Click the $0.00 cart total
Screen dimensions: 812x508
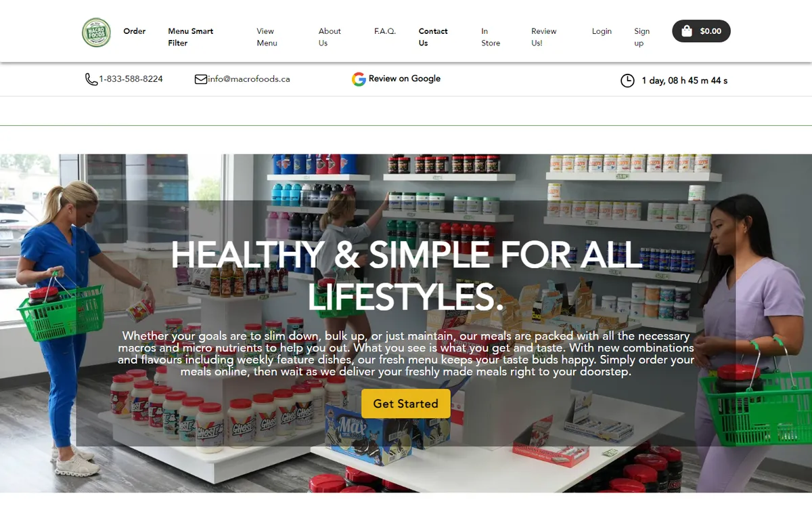pyautogui.click(x=710, y=31)
